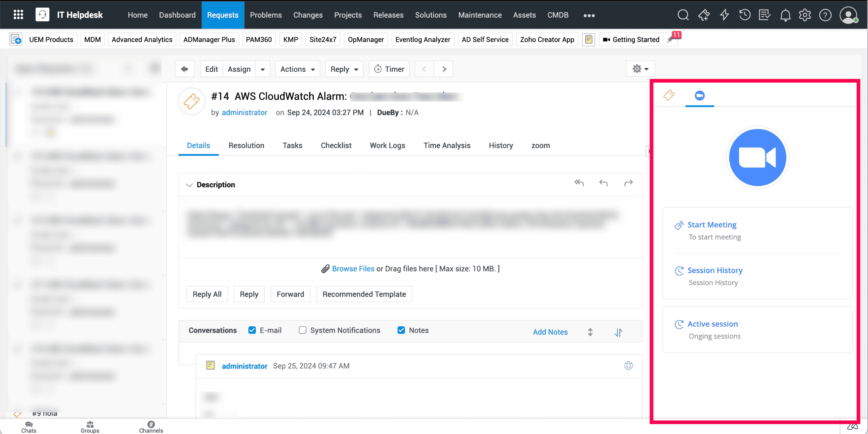Open the apps grid launcher
868x434 pixels.
pyautogui.click(x=18, y=15)
